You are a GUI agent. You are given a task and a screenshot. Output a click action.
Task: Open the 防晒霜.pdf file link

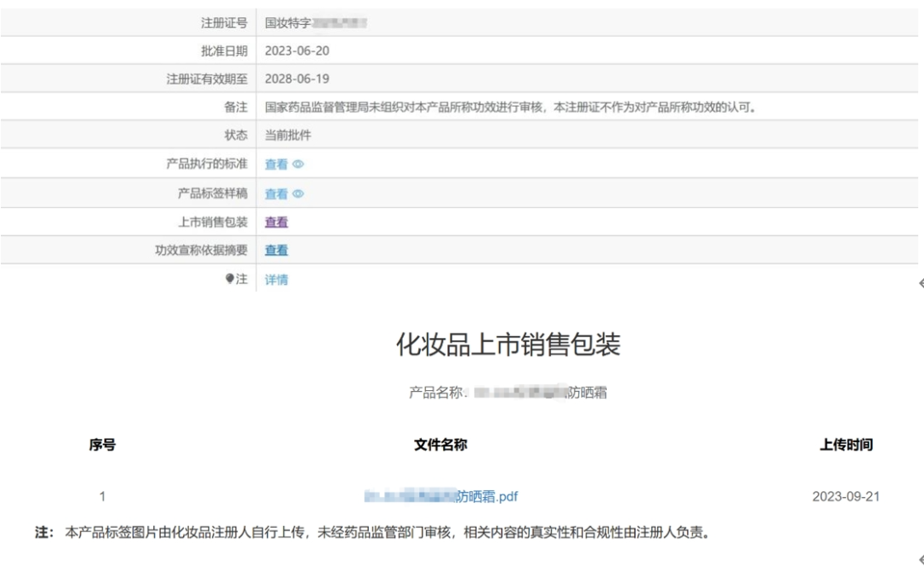coord(441,496)
